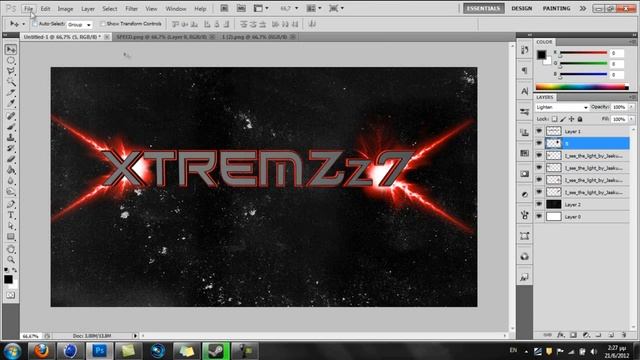Select the Path Selection tool
Viewport: 640px width, 360px height.
coord(11,226)
